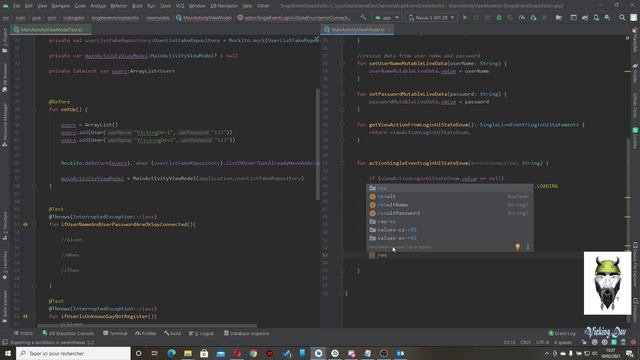Viewport: 640px width, 360px height.
Task: Select the 'result' Boolean completion suggestion
Action: pos(449,196)
